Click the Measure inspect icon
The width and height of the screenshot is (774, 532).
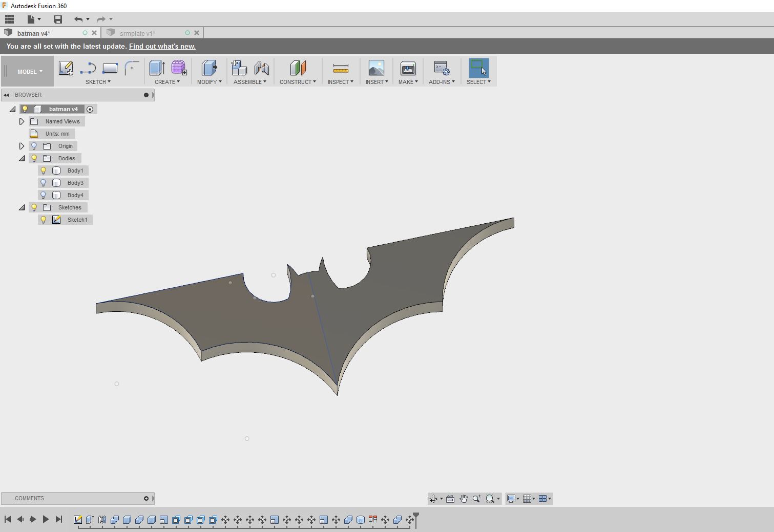coord(341,68)
